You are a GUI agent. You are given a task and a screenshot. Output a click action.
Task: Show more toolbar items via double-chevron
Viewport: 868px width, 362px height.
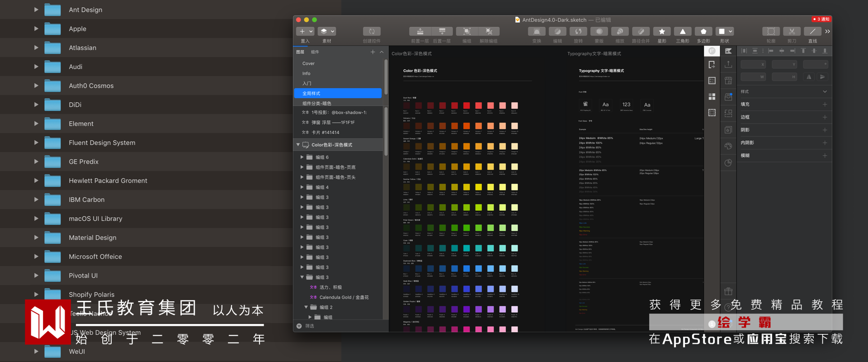(827, 31)
